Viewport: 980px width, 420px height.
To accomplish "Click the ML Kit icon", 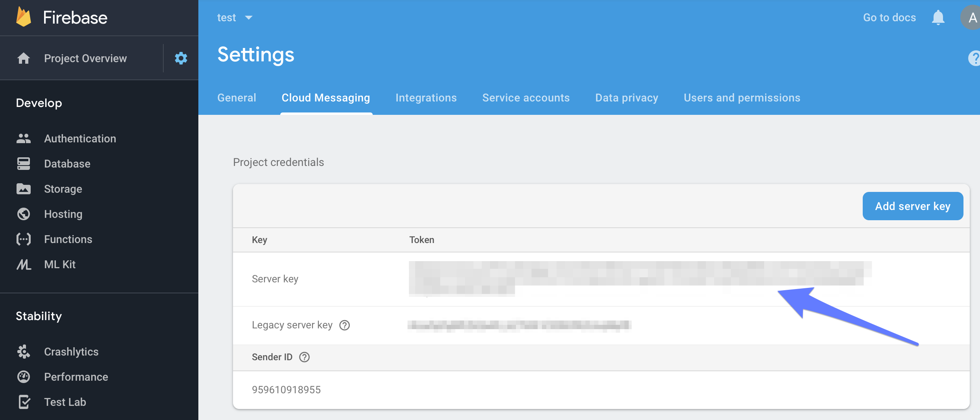I will tap(24, 264).
